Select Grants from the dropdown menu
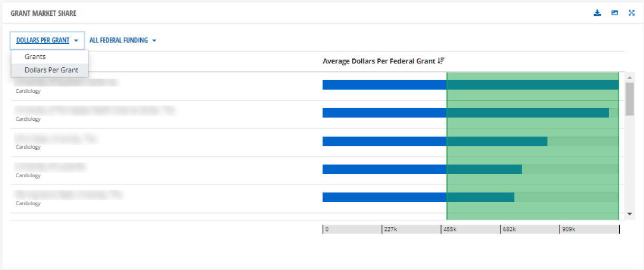This screenshot has width=644, height=270. coord(50,56)
